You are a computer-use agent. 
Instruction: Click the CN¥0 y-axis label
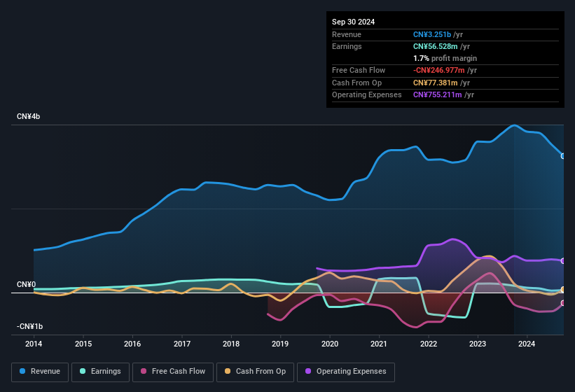click(x=27, y=285)
